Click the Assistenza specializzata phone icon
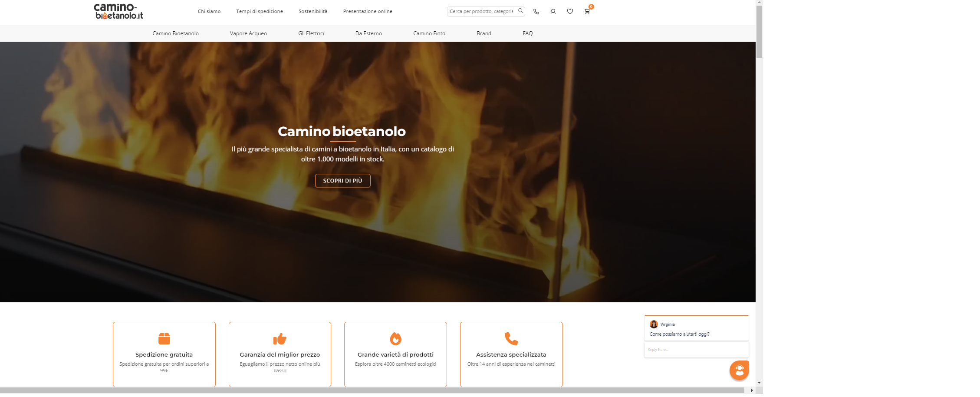980x397 pixels. 511,338
